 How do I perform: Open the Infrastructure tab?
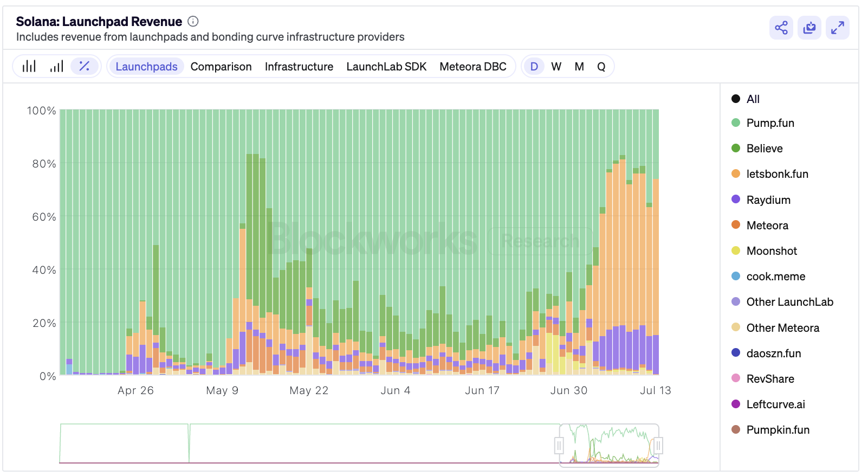point(299,67)
